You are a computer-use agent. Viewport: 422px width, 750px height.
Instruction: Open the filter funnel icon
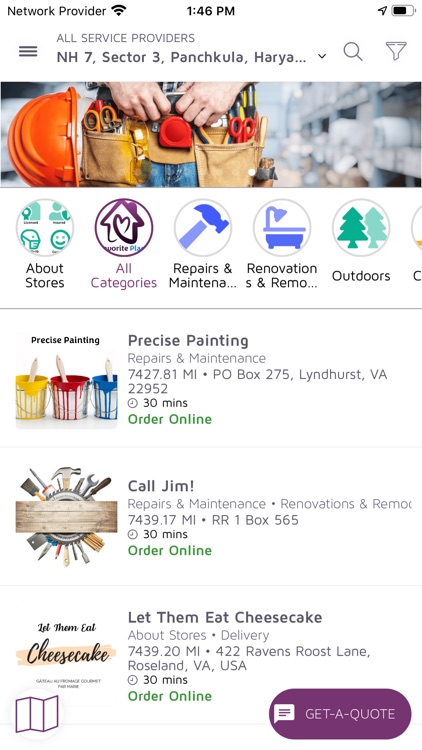point(396,51)
